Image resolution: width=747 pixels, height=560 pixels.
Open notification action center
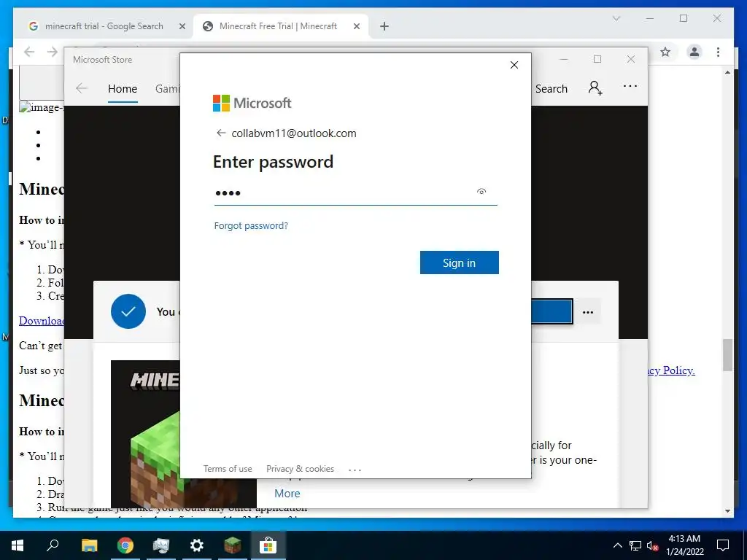[723, 545]
